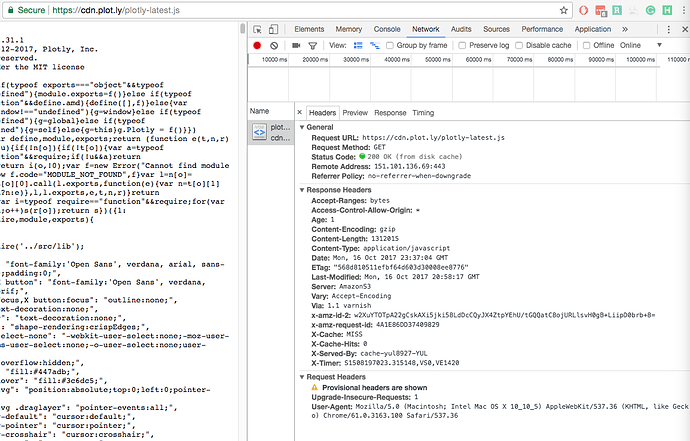Open the Audits tab
The image size is (690, 441).
[461, 29]
